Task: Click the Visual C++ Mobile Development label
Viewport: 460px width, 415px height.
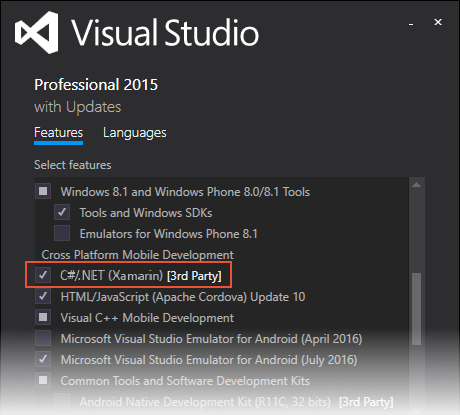Action: (147, 318)
